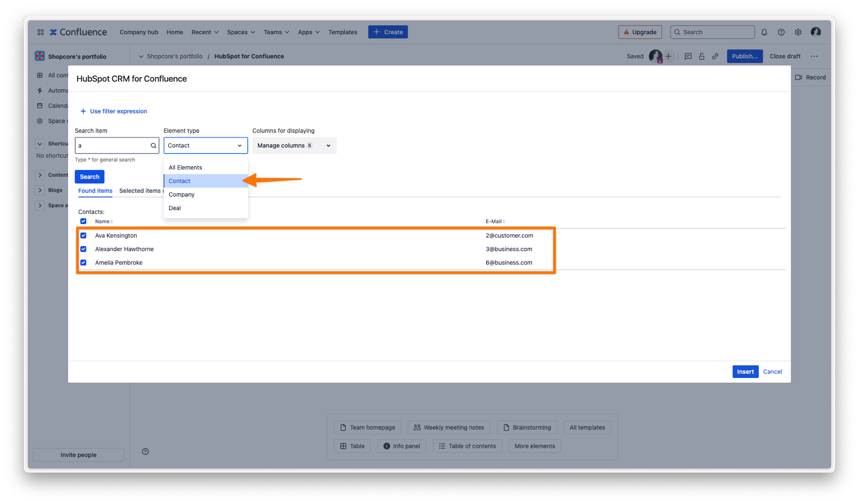
Task: Open the comments icon
Action: tap(688, 56)
